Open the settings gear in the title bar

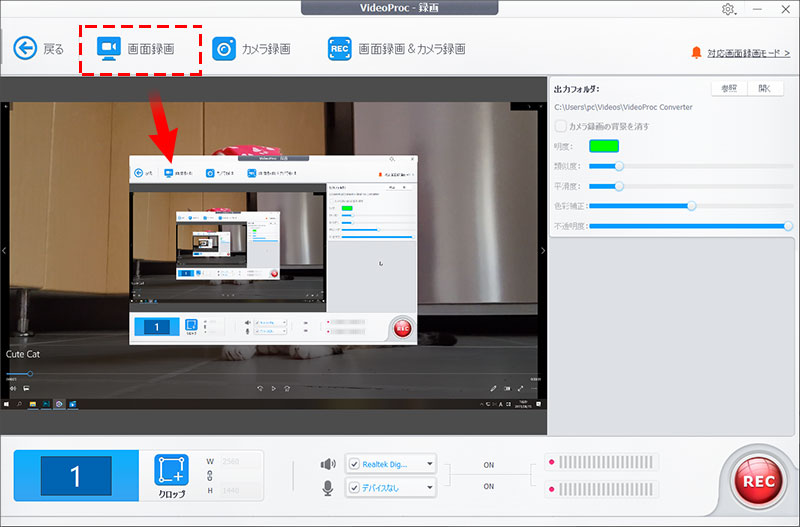[x=728, y=9]
